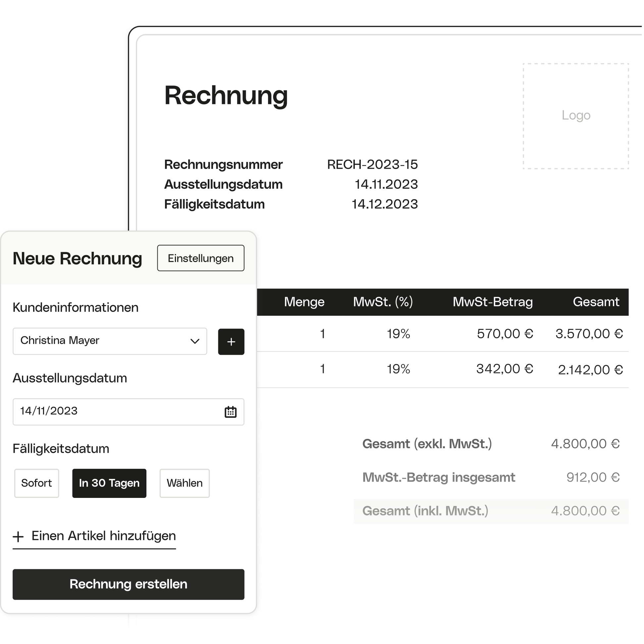Click the Neue Rechnung panel title
Image resolution: width=644 pixels, height=644 pixels.
[x=77, y=258]
